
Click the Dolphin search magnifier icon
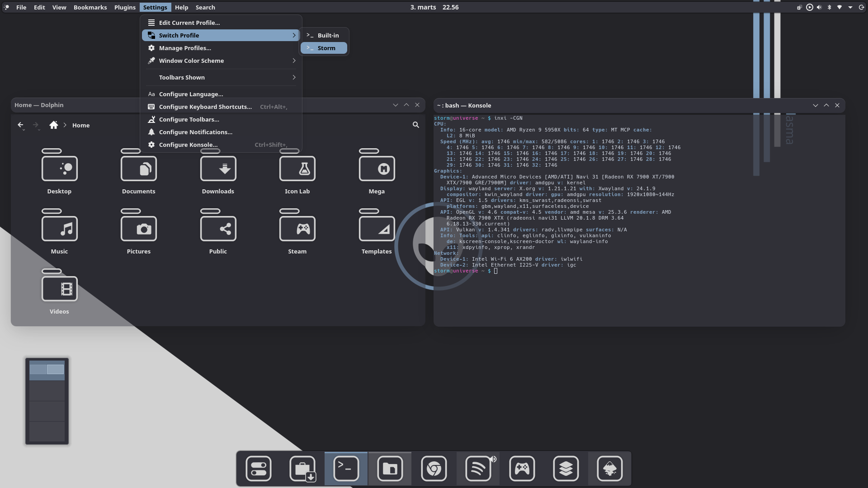tap(415, 125)
